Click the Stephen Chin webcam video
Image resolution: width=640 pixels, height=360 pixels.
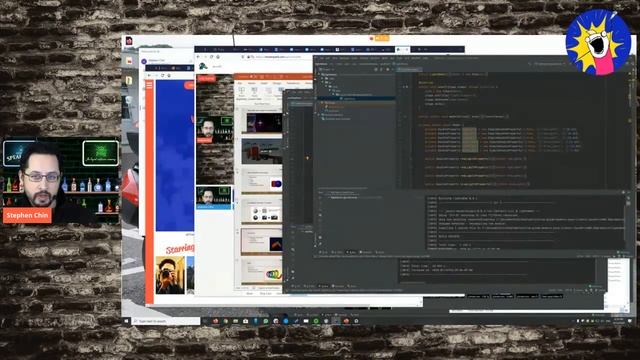click(x=61, y=181)
